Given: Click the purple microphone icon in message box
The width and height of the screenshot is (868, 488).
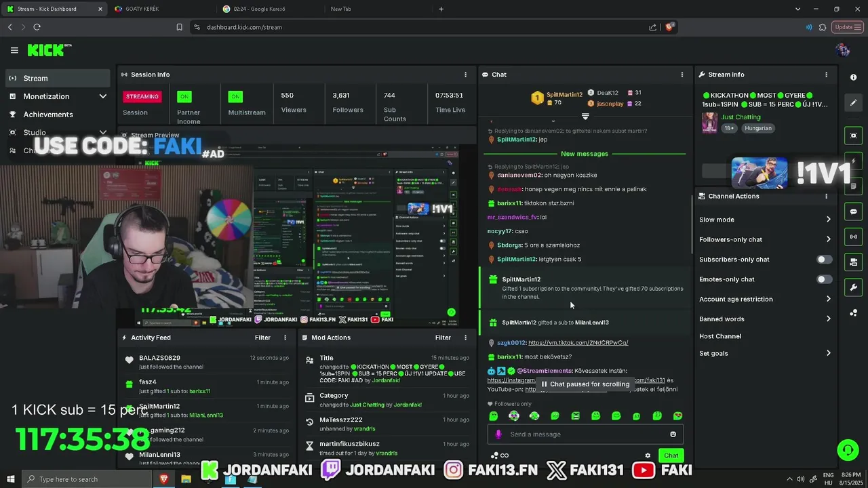Looking at the screenshot, I should 498,434.
